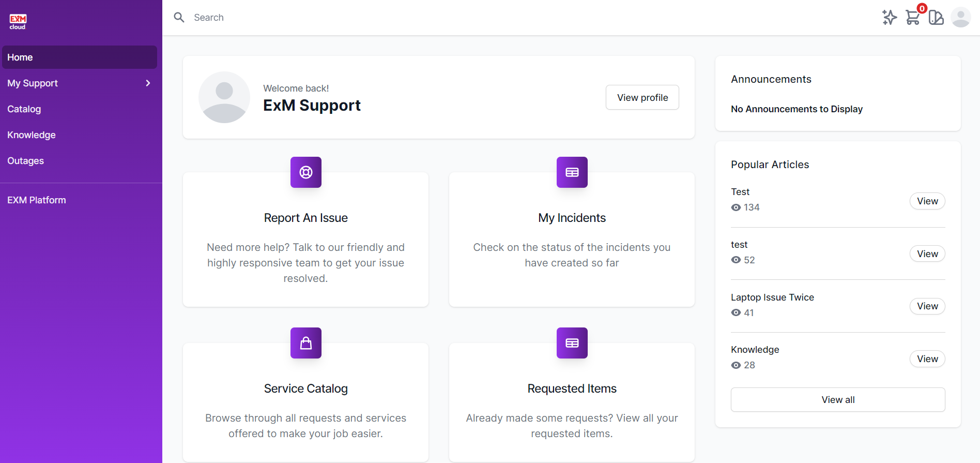
Task: Click the Requested Items list icon
Action: pyautogui.click(x=572, y=343)
